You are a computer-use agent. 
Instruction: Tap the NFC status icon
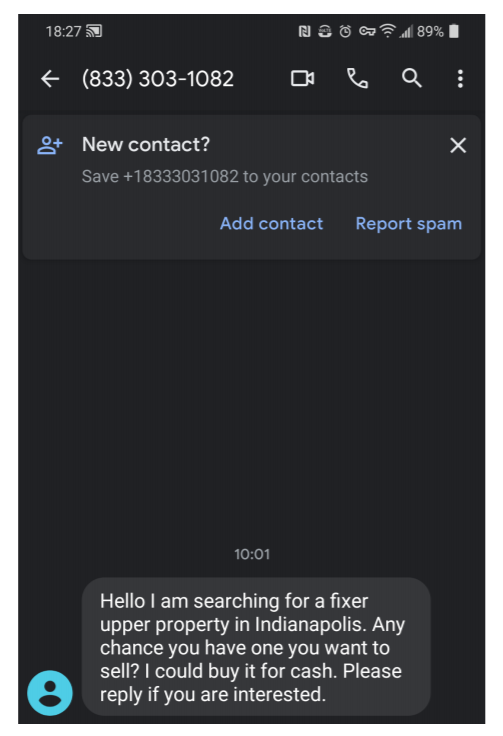tap(305, 31)
